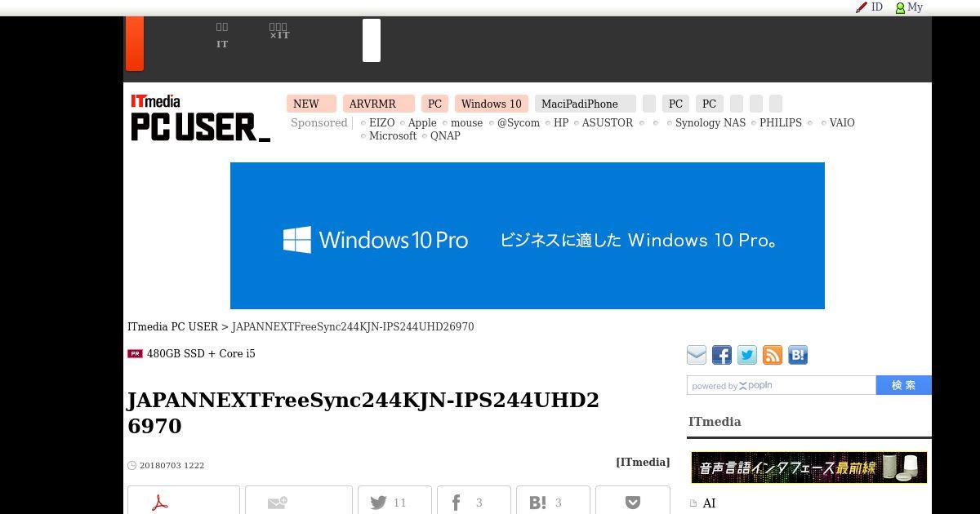Click the email notification share button
The image size is (980, 514).
coord(299,501)
